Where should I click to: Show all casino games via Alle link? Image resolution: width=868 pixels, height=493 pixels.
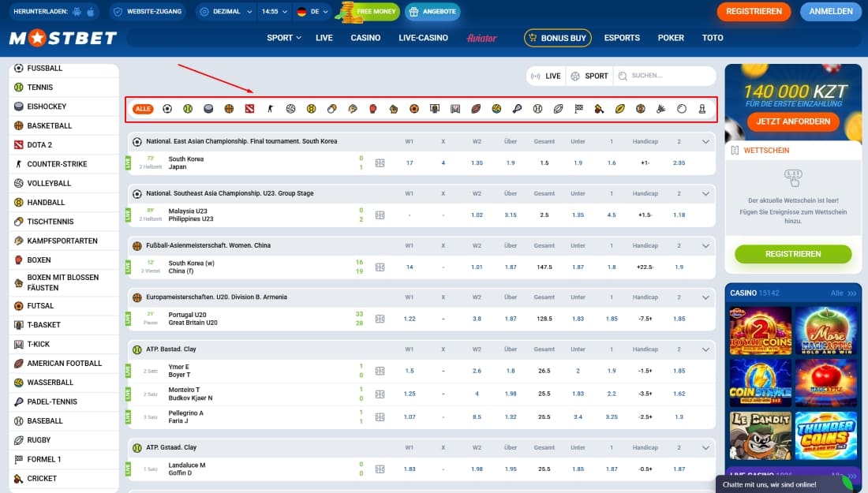click(844, 293)
